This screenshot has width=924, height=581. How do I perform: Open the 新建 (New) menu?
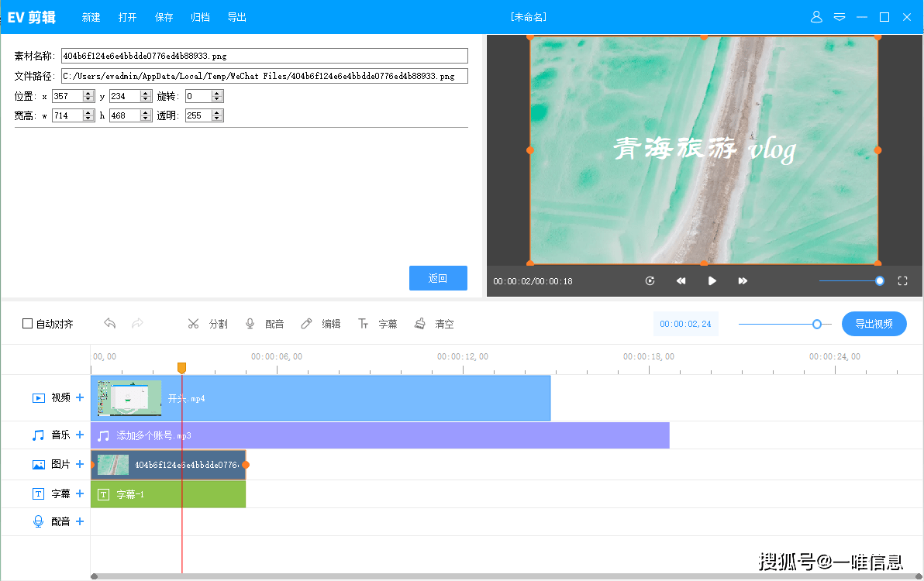tap(91, 17)
